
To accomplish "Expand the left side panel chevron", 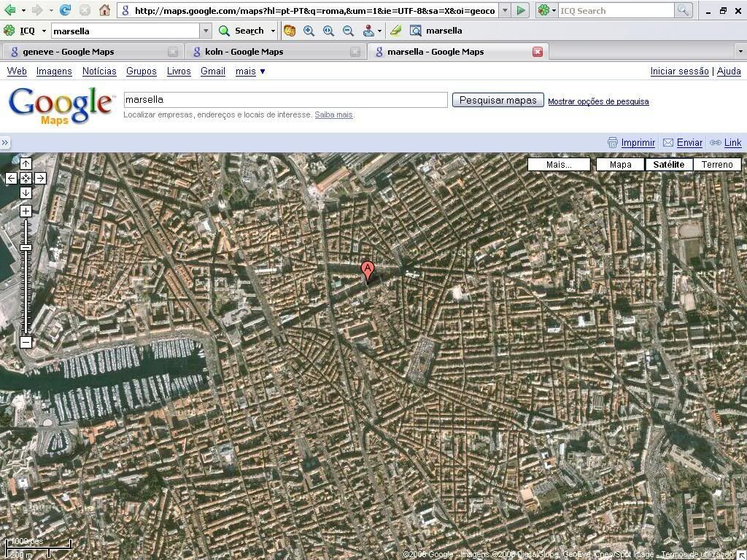I will [x=5, y=143].
